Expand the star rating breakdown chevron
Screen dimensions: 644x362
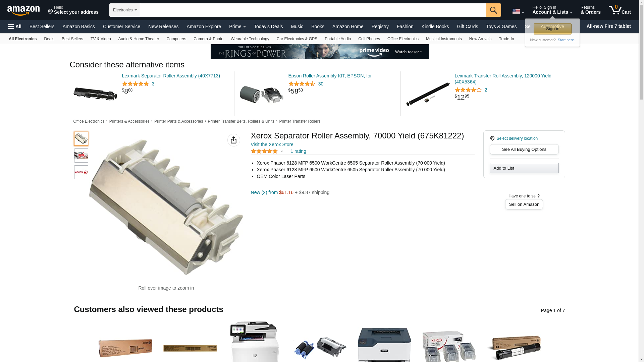click(282, 152)
